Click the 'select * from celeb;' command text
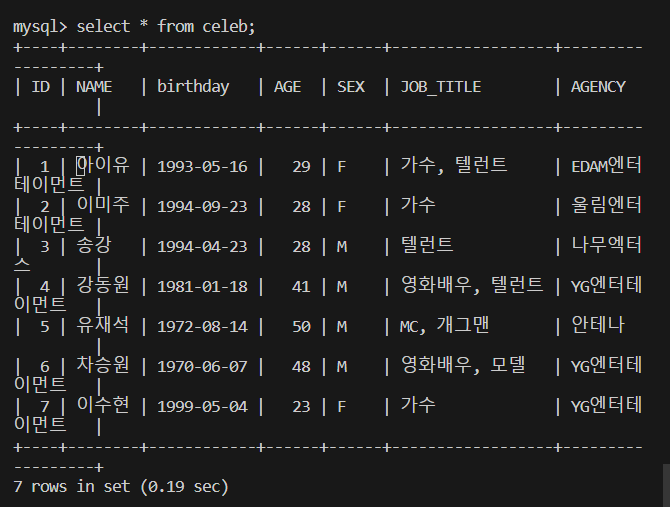Viewport: 670px width, 507px height. point(166,27)
